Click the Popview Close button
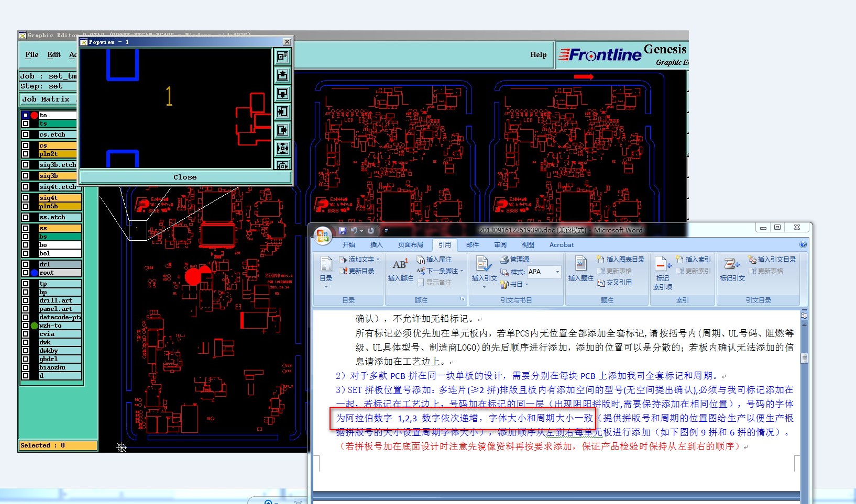This screenshot has height=504, width=856. (185, 177)
